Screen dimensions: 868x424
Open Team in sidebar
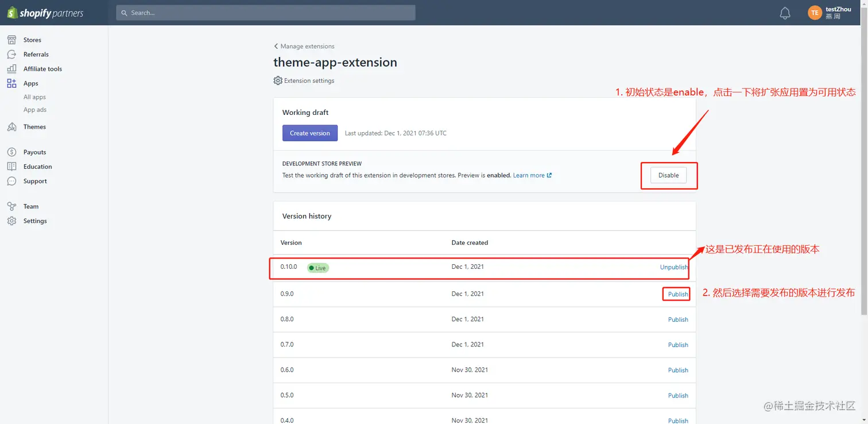pyautogui.click(x=31, y=206)
